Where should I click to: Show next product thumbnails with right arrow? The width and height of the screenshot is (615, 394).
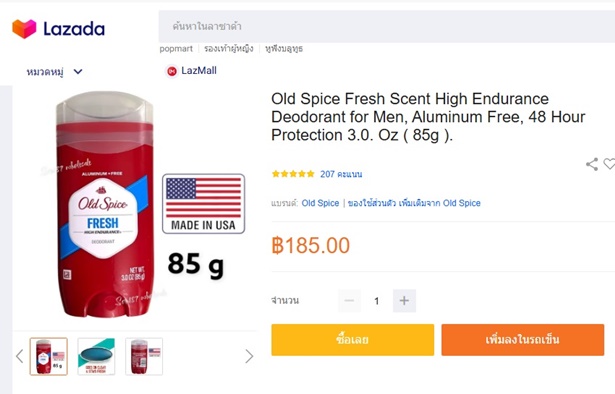(x=249, y=356)
